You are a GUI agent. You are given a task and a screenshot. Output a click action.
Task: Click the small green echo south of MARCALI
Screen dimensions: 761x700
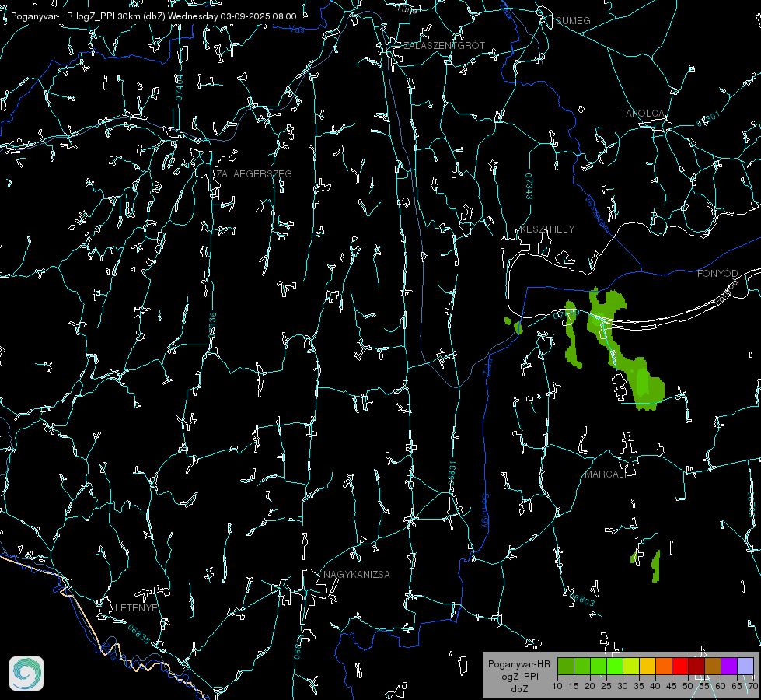[656, 566]
